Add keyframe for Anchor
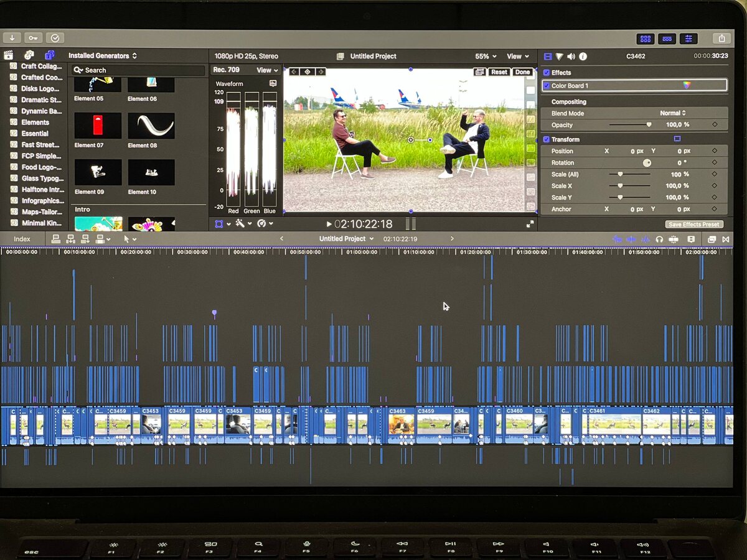The height and width of the screenshot is (560, 747). click(715, 209)
